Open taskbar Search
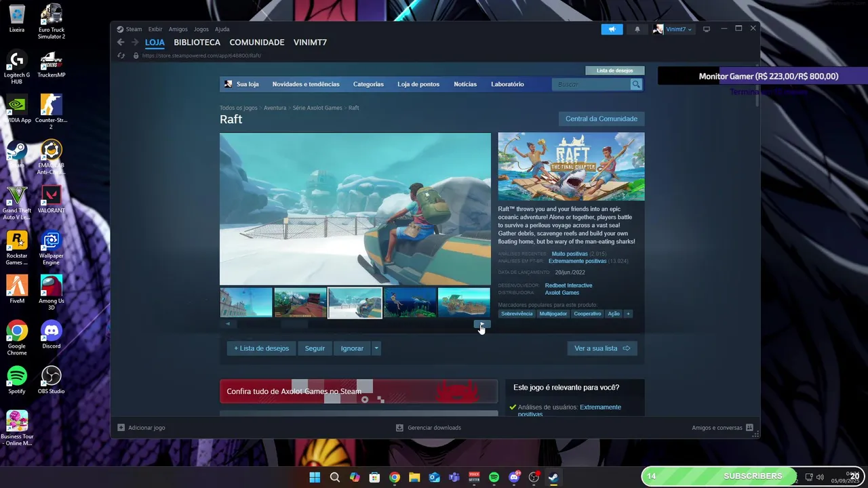 334,477
